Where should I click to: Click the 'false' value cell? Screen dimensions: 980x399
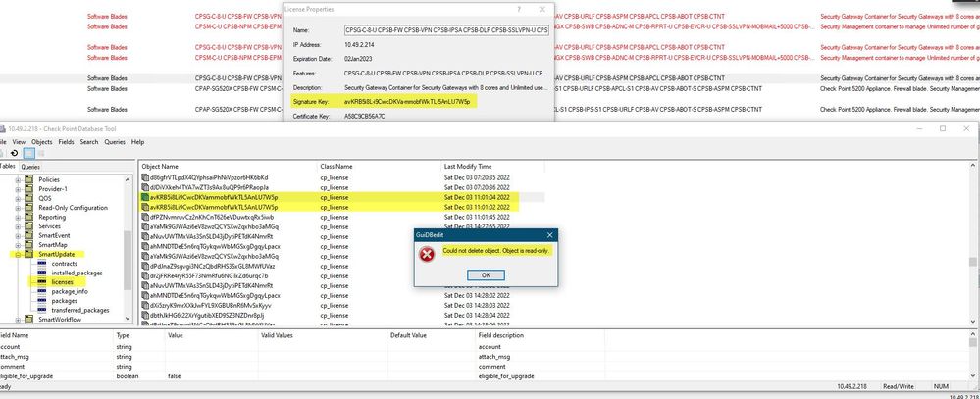coord(211,376)
